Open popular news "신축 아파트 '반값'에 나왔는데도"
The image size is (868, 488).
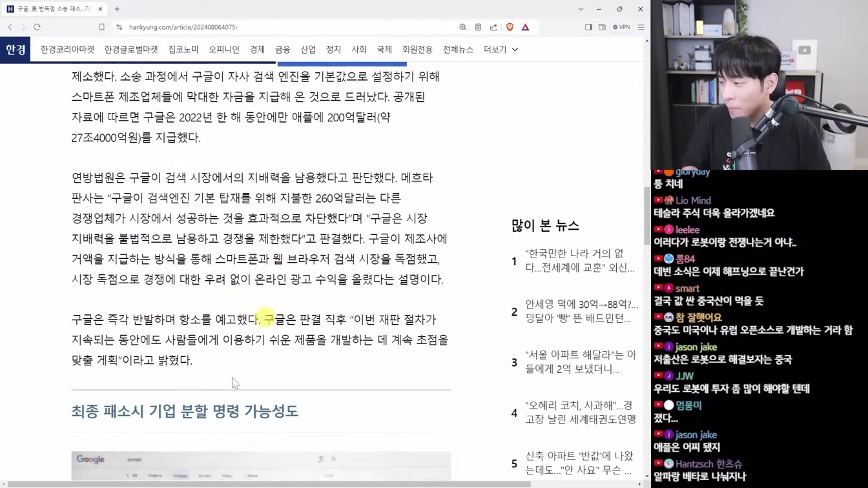(579, 463)
